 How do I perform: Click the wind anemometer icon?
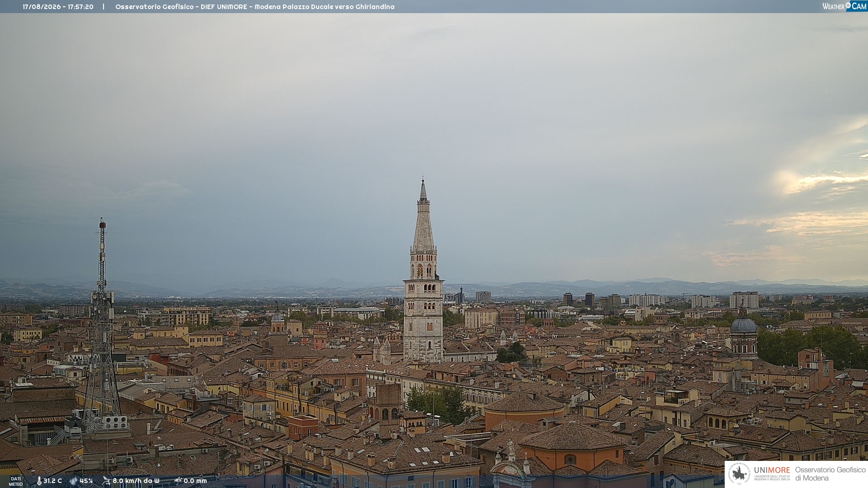[x=106, y=481]
